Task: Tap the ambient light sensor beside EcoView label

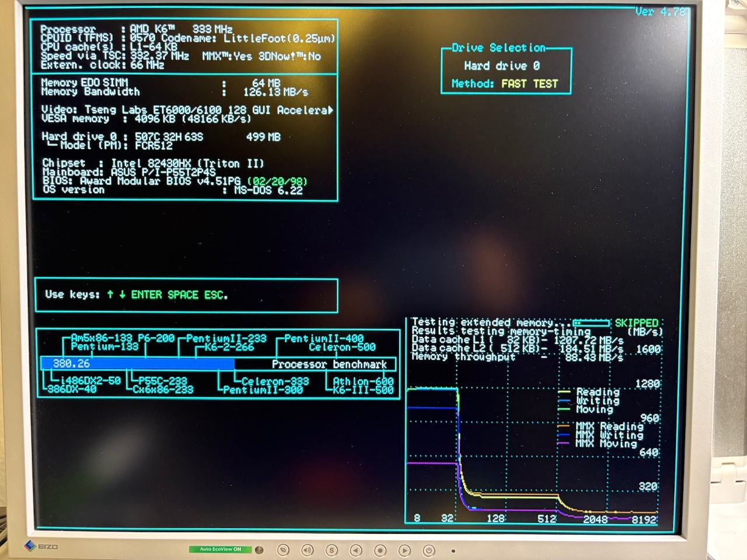Action: click(259, 549)
